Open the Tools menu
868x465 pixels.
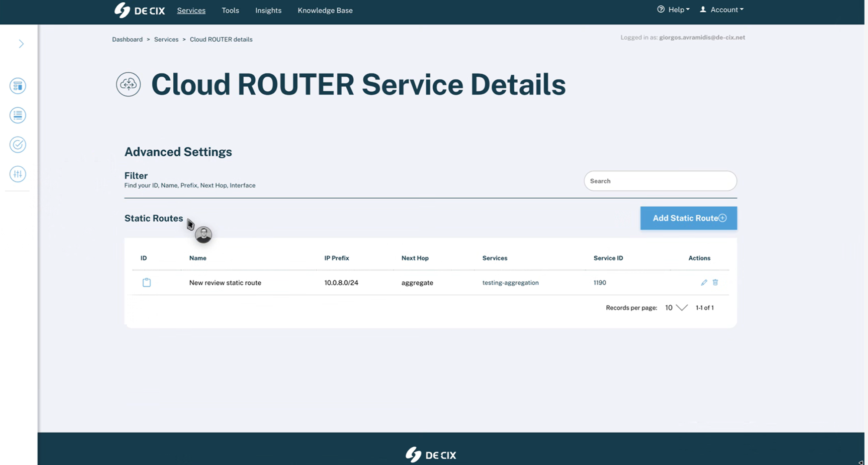[230, 10]
